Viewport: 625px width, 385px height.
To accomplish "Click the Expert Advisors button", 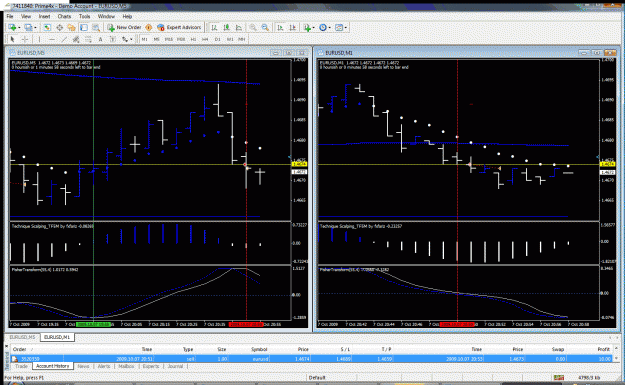I will click(179, 28).
